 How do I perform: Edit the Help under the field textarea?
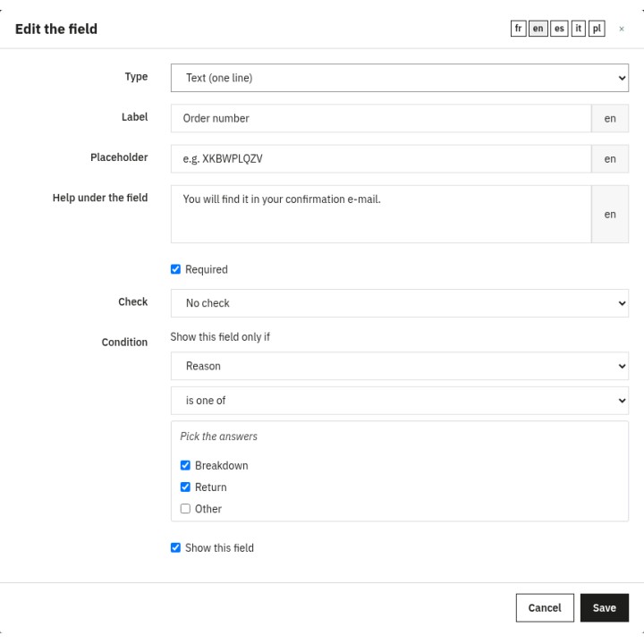[381, 214]
